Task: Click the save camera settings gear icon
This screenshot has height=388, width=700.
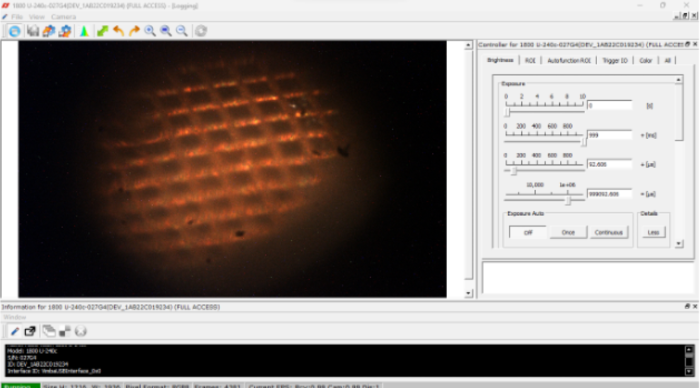Action: coord(65,31)
